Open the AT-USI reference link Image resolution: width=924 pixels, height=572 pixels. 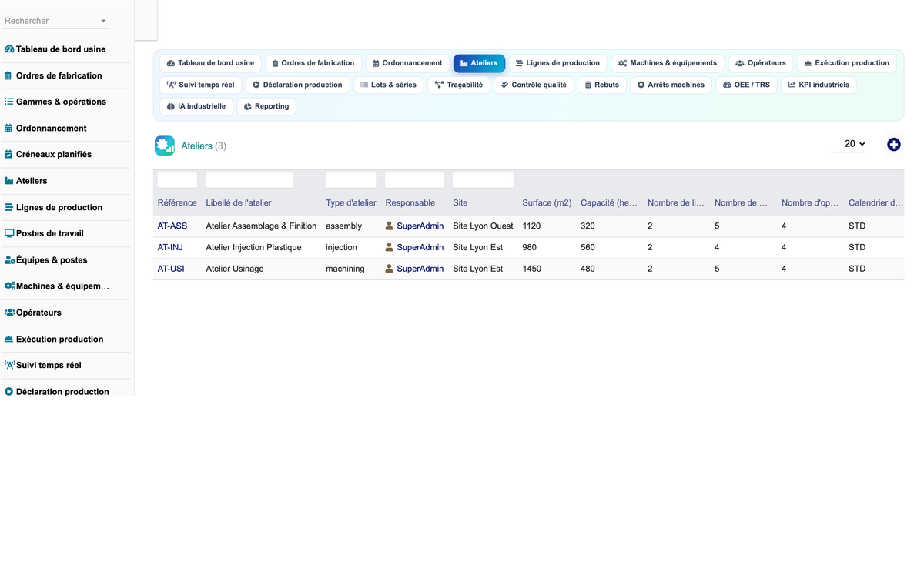(171, 269)
